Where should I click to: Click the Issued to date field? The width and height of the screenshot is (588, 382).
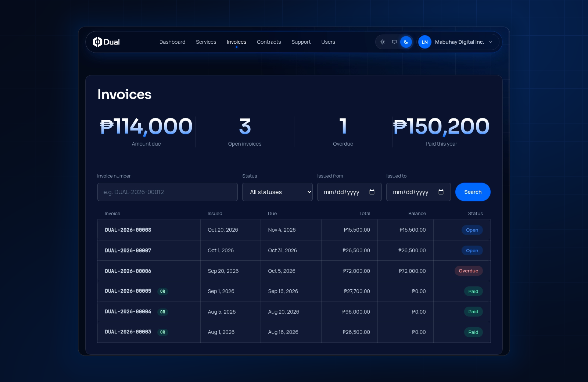(419, 192)
